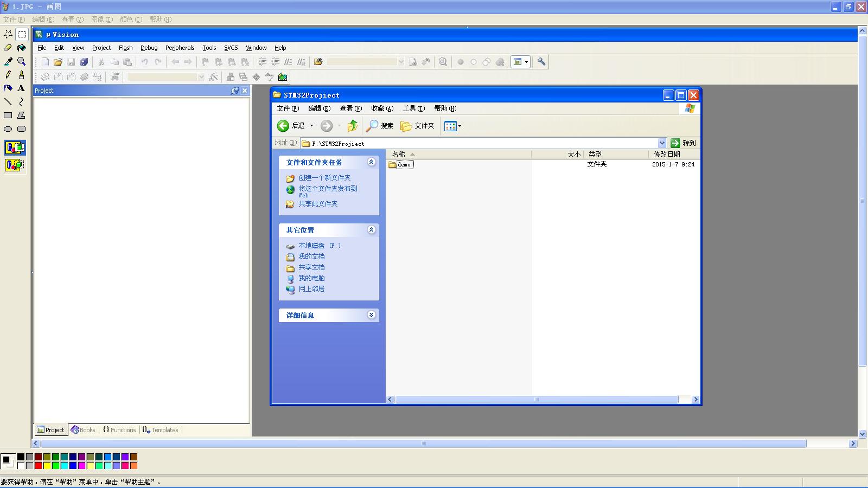The height and width of the screenshot is (488, 868).
Task: Select the Free-Form Select tool in Paint
Action: click(x=8, y=34)
